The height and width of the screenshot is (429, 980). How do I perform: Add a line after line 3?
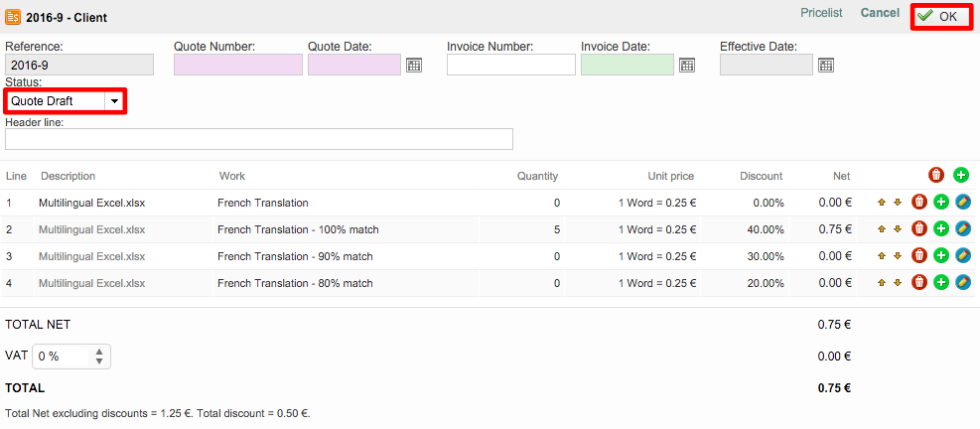coord(941,256)
